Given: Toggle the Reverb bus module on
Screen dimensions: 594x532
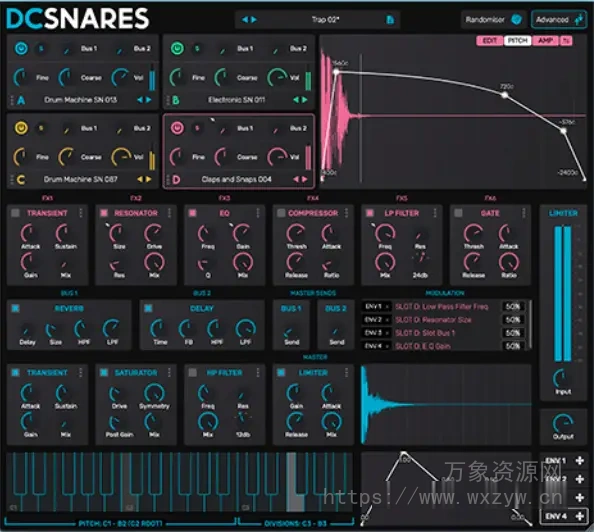Looking at the screenshot, I should (15, 308).
